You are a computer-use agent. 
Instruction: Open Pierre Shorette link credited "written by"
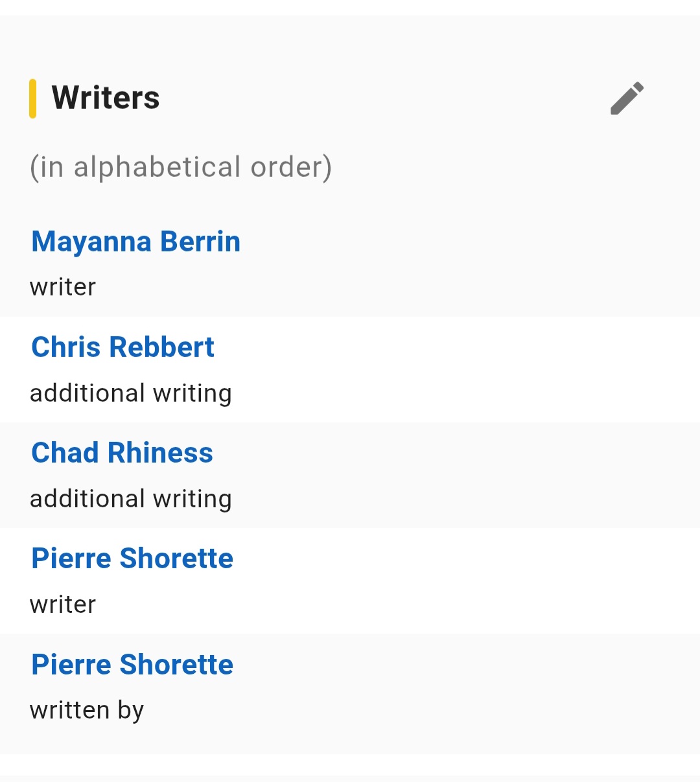click(x=133, y=665)
